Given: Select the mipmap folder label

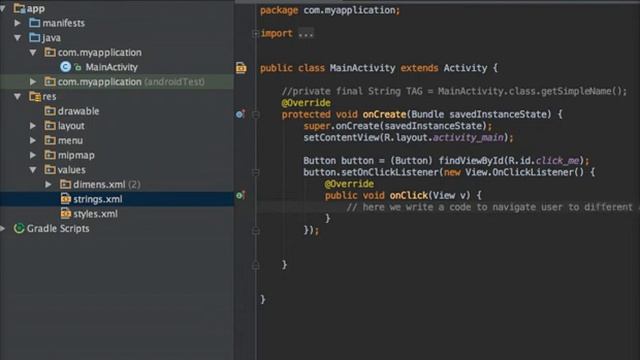Looking at the screenshot, I should point(76,155).
